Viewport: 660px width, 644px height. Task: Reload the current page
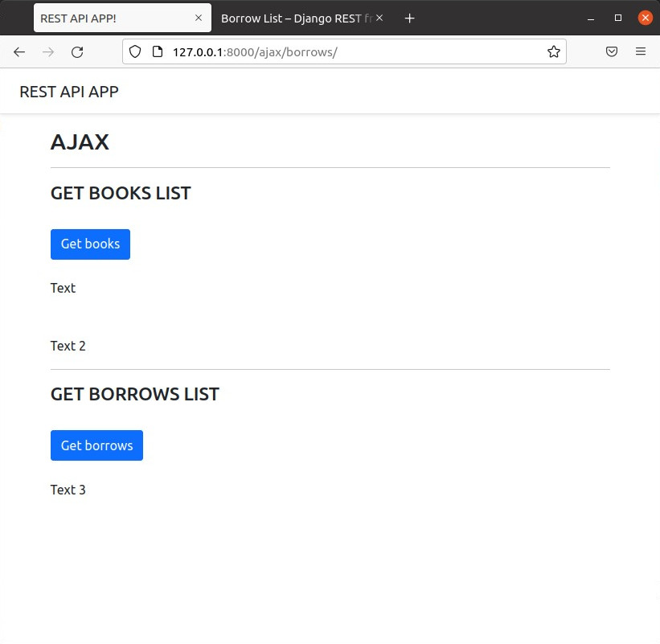pos(77,52)
